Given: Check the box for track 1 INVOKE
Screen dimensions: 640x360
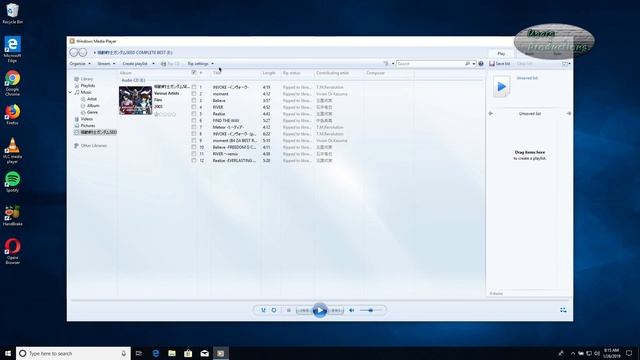Looking at the screenshot, I should coord(194,87).
